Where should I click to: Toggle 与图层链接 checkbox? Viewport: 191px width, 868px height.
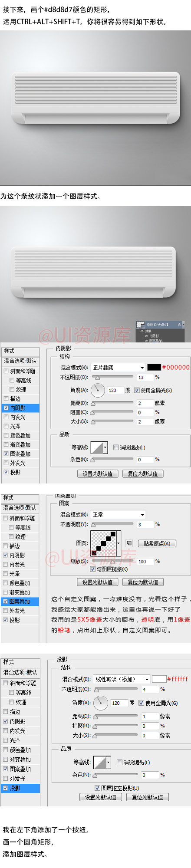tap(93, 569)
